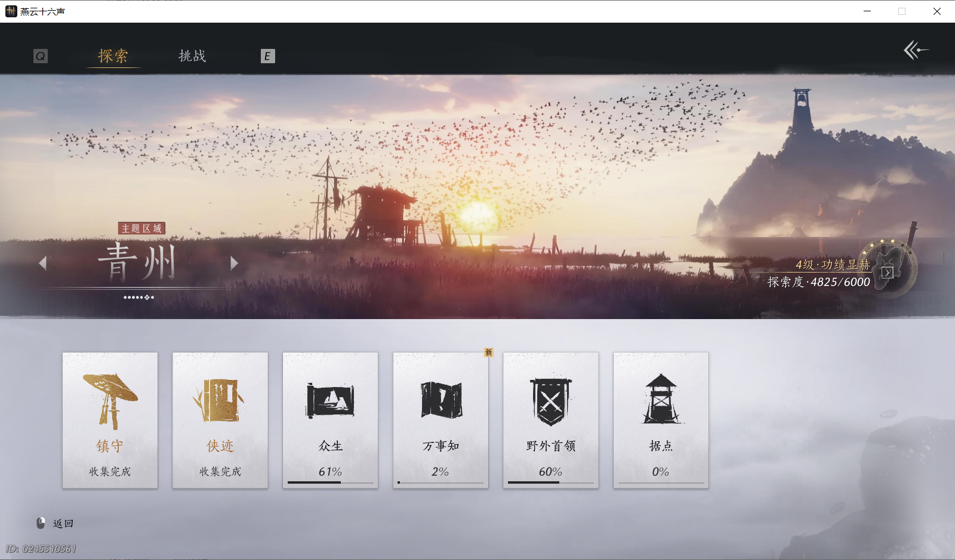Open the 野外首领 crossed swords shield icon

pyautogui.click(x=551, y=401)
